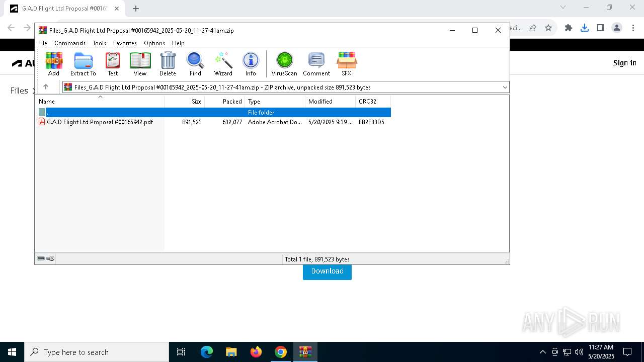Launch the Wizard tool
The height and width of the screenshot is (362, 644).
click(223, 64)
